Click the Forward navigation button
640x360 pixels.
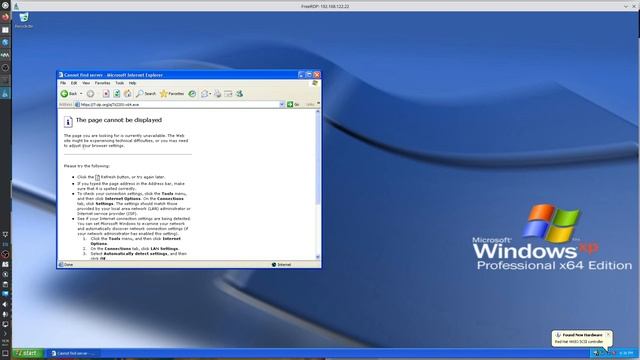[x=90, y=93]
